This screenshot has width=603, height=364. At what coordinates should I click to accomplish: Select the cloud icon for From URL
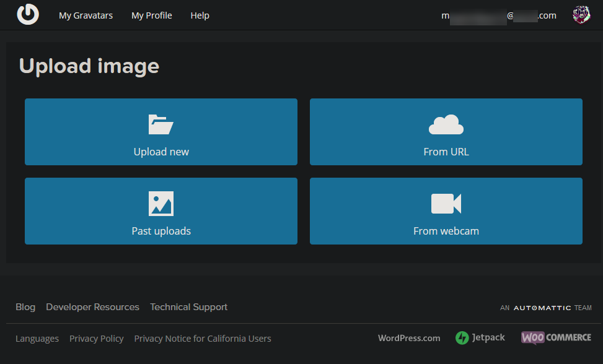[x=446, y=125]
